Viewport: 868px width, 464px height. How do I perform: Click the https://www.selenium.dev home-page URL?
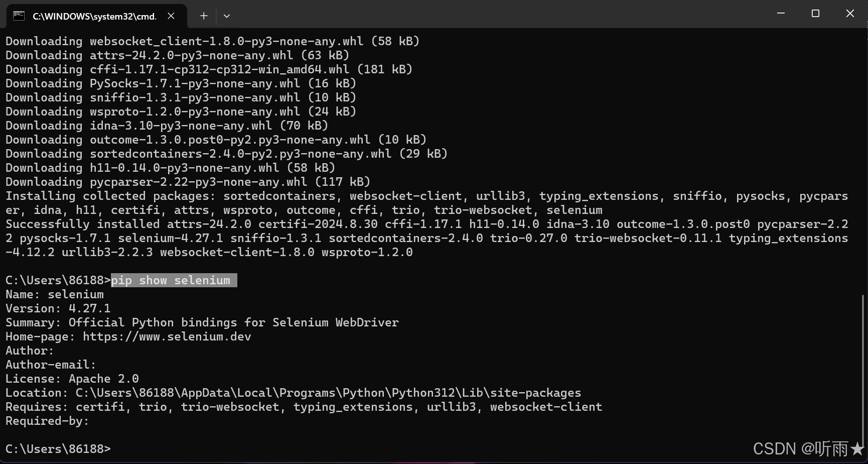pyautogui.click(x=167, y=336)
